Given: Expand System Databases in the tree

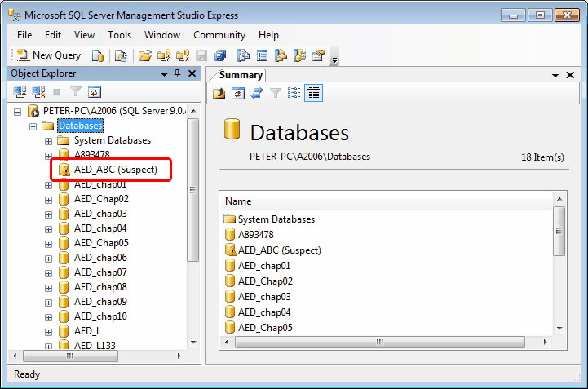Looking at the screenshot, I should point(48,141).
